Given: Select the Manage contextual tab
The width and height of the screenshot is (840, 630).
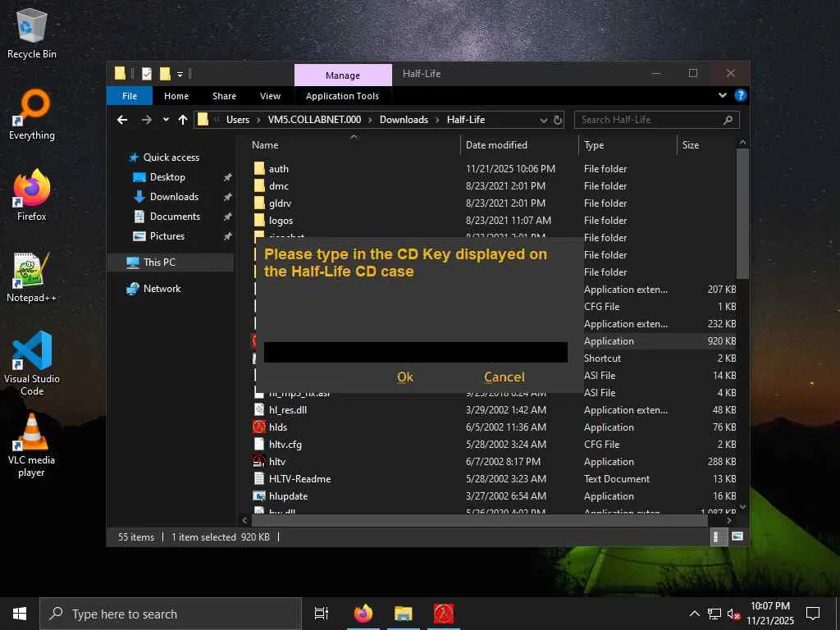Looking at the screenshot, I should pyautogui.click(x=343, y=75).
